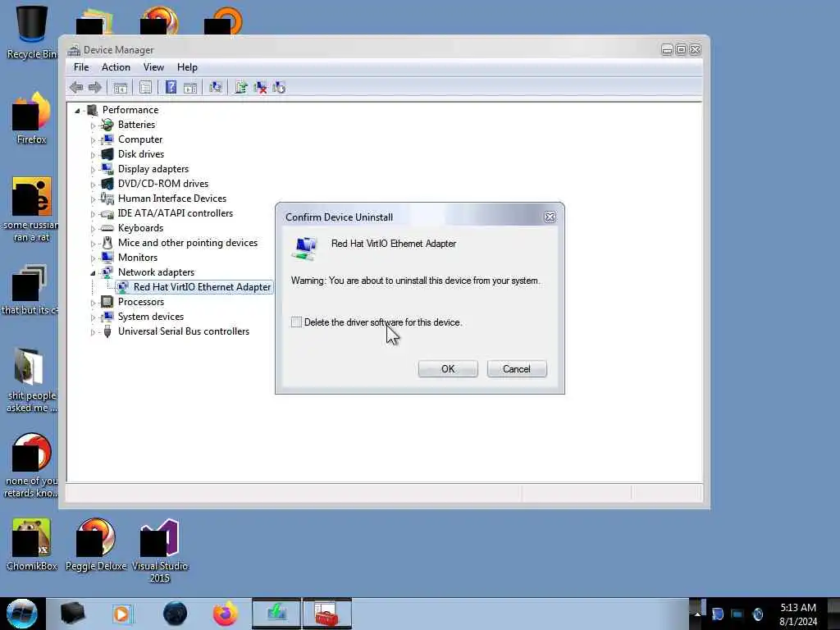Select Red Hat VirtIO Ethernet Adapter tree item
The width and height of the screenshot is (840, 630).
pyautogui.click(x=202, y=287)
